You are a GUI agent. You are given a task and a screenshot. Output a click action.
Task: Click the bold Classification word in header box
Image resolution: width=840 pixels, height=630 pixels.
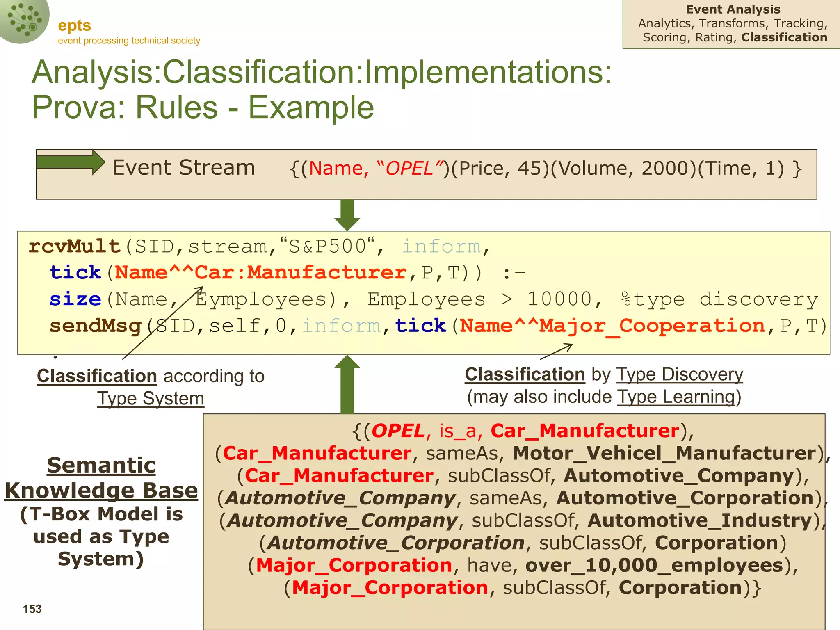pos(784,37)
